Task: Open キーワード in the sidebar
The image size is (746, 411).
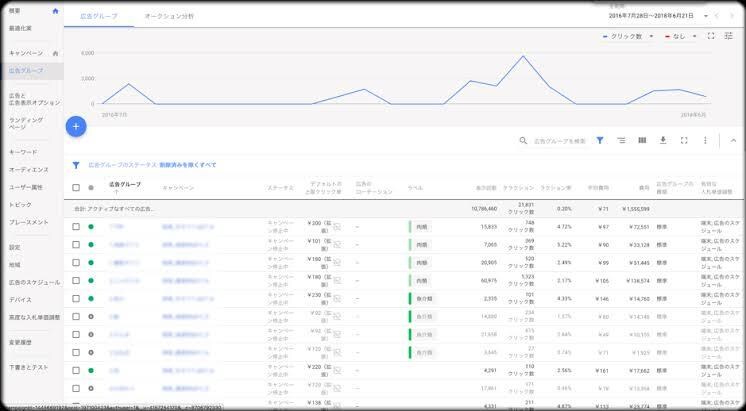Action: 23,152
